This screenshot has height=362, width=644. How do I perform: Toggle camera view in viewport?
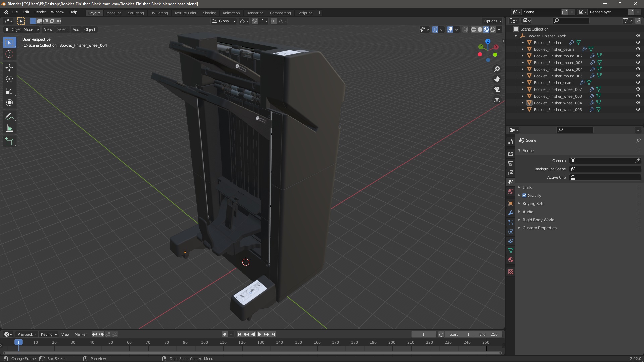pos(497,89)
